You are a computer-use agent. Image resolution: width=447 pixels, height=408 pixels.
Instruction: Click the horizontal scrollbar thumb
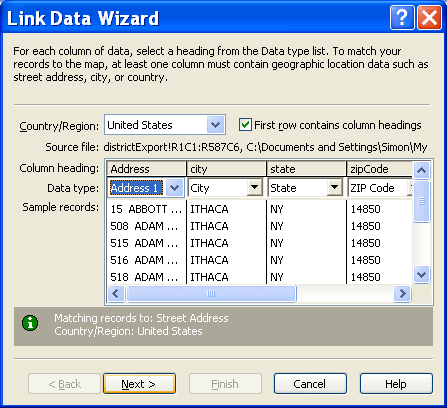coord(211,294)
